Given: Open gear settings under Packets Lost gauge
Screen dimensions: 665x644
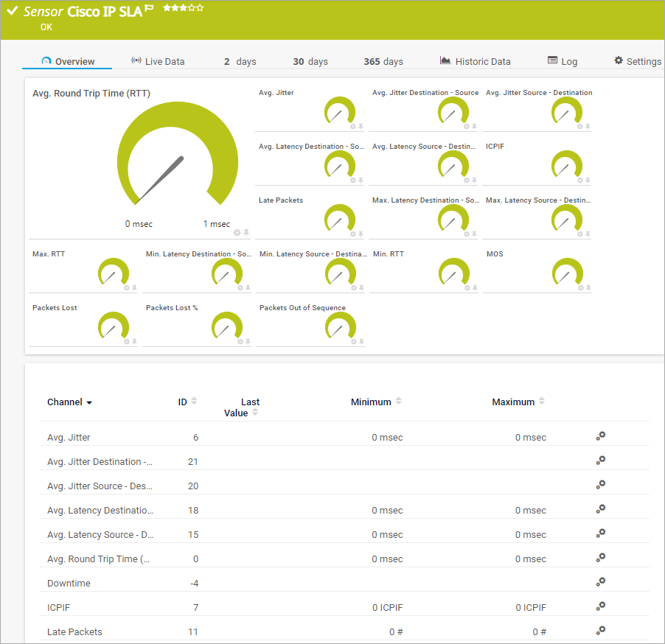Looking at the screenshot, I should coord(125,341).
